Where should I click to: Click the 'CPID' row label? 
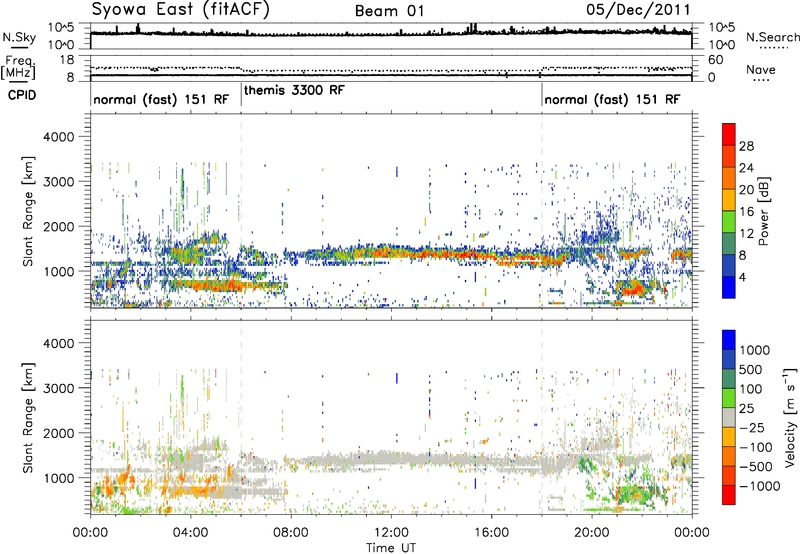pos(22,95)
